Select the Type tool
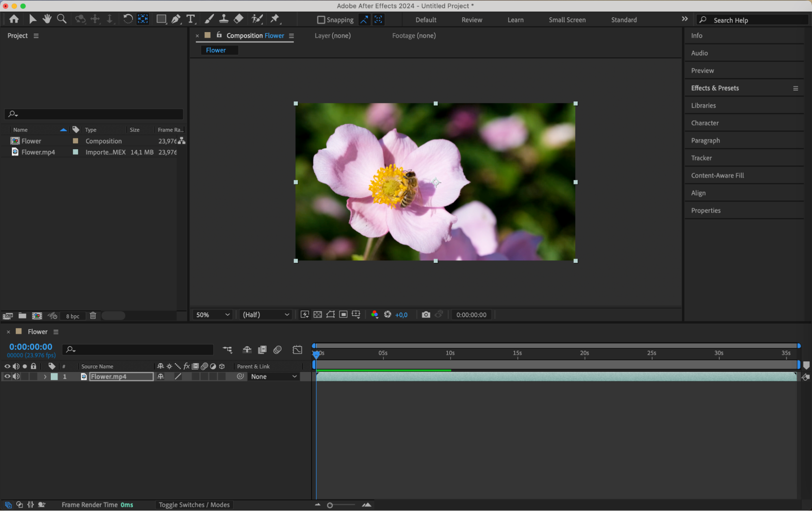The height and width of the screenshot is (511, 812). click(x=190, y=19)
